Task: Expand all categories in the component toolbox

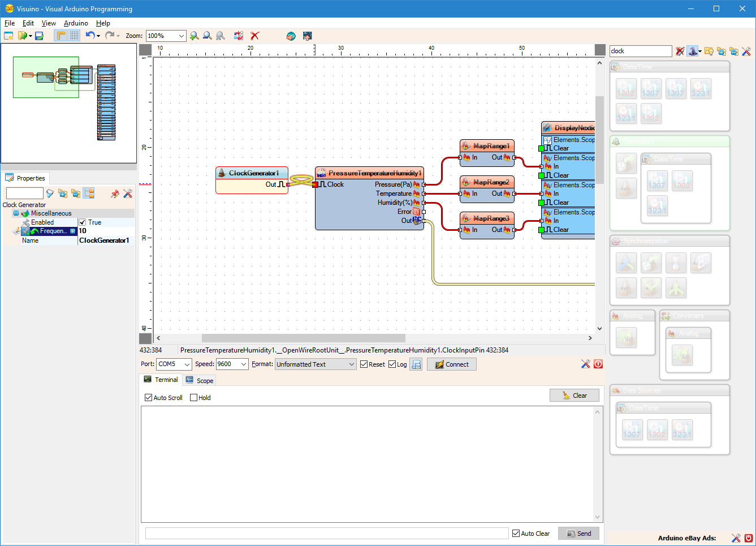Action: tap(722, 51)
